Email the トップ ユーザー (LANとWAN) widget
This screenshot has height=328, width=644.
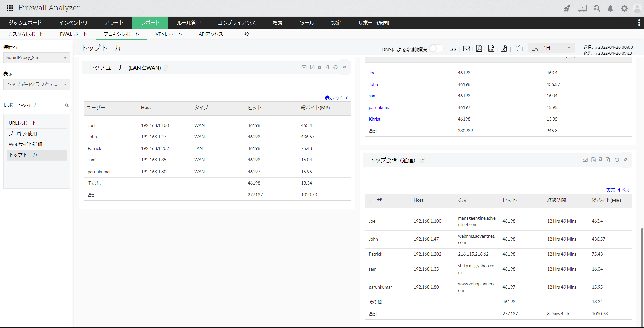click(x=304, y=67)
